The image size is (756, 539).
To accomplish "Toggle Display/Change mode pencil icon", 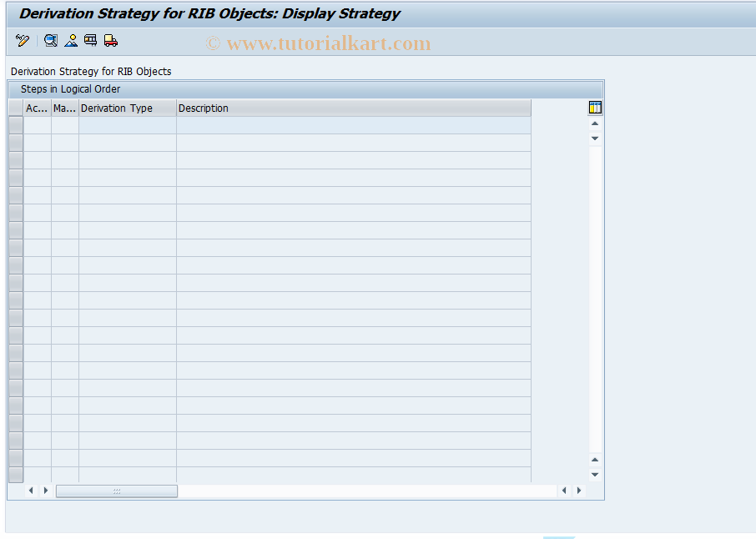I will 23,41.
